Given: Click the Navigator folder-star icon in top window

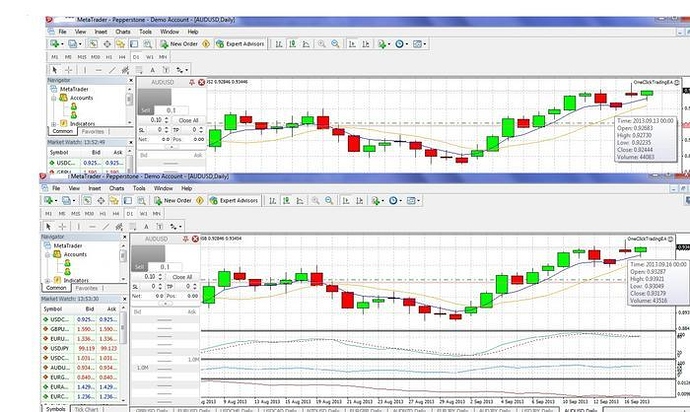Looking at the screenshot, I should click(120, 44).
